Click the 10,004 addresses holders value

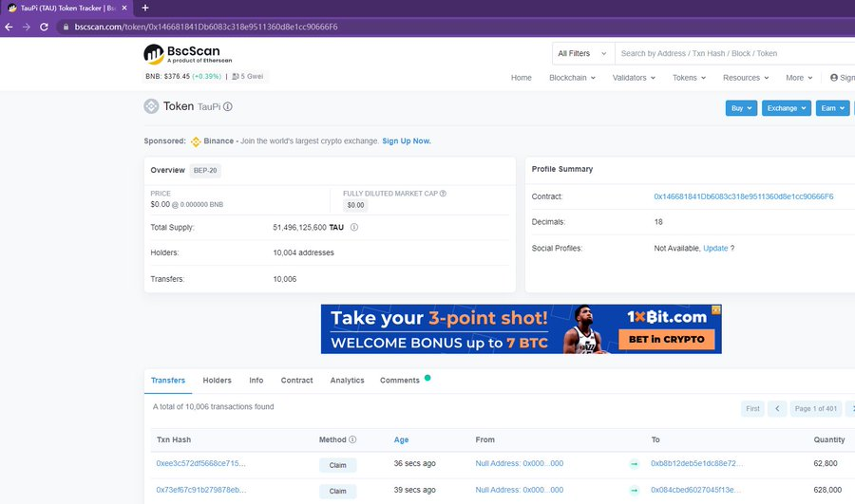(x=303, y=252)
